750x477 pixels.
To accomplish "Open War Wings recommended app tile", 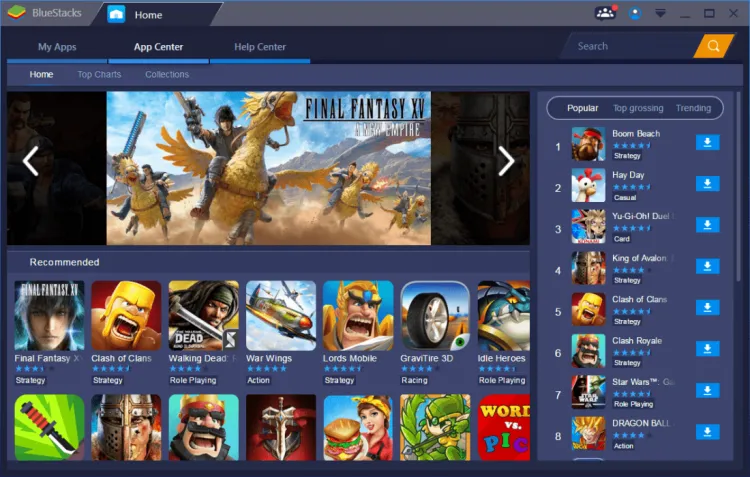I will pyautogui.click(x=281, y=316).
